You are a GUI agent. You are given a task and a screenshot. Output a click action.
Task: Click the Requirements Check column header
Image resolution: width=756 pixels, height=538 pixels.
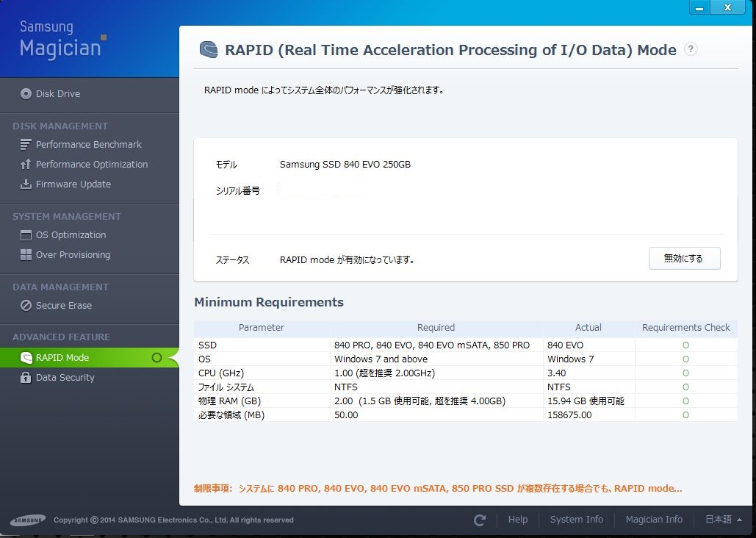click(x=685, y=327)
